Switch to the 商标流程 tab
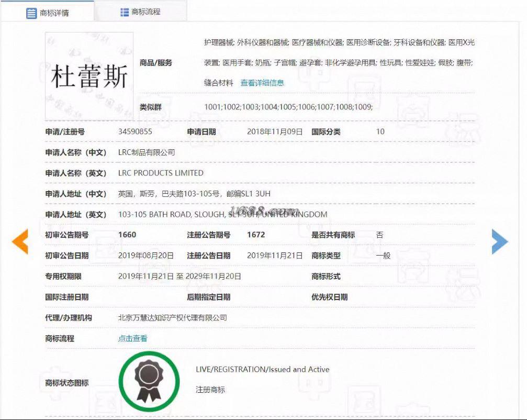Screen dimensions: 527x420 tap(140, 12)
